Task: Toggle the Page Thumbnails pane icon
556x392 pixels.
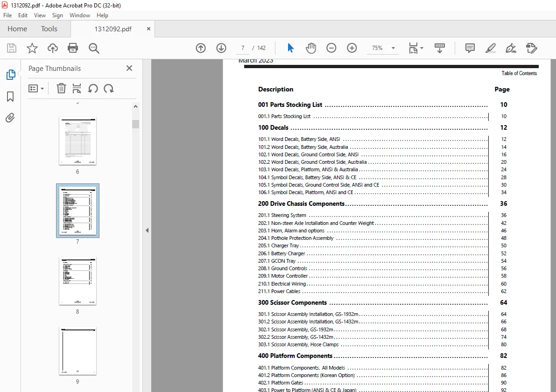Action: (x=11, y=75)
